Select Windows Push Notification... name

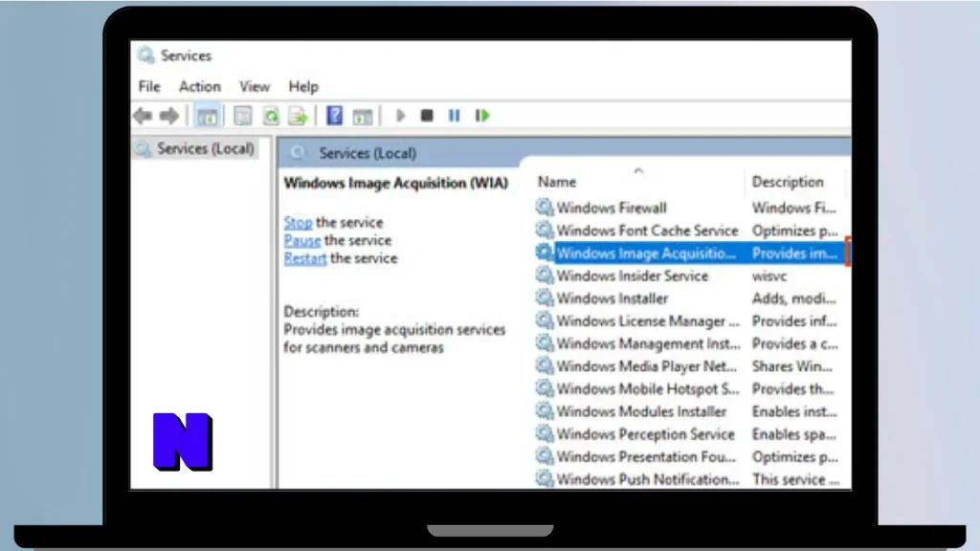tap(648, 479)
